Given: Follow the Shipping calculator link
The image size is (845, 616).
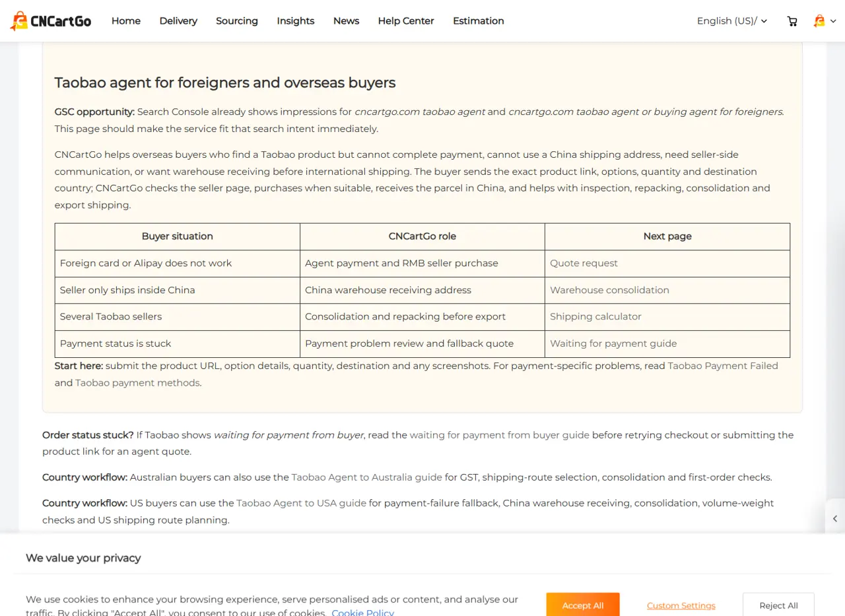Looking at the screenshot, I should tap(595, 317).
